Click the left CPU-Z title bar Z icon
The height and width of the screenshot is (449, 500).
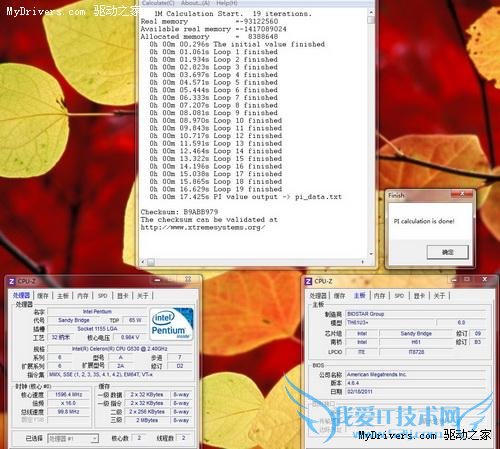(12, 281)
